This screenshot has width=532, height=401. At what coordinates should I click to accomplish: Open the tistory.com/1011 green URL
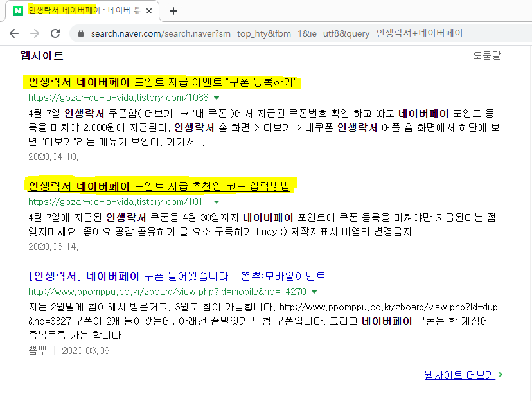118,202
